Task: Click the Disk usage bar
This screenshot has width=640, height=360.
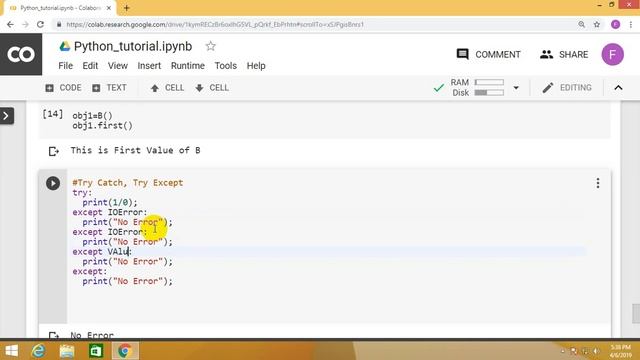Action: tap(489, 93)
